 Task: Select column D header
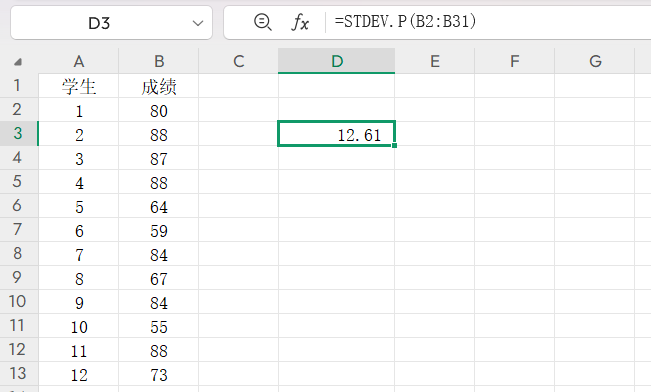pos(336,61)
